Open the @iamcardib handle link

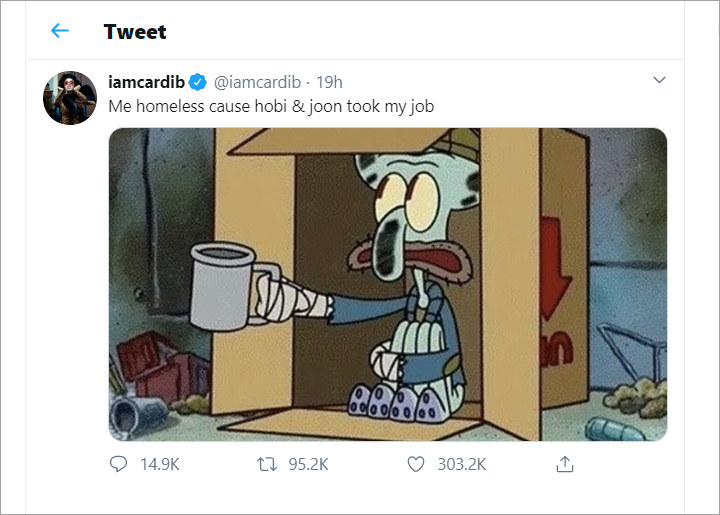coord(257,82)
